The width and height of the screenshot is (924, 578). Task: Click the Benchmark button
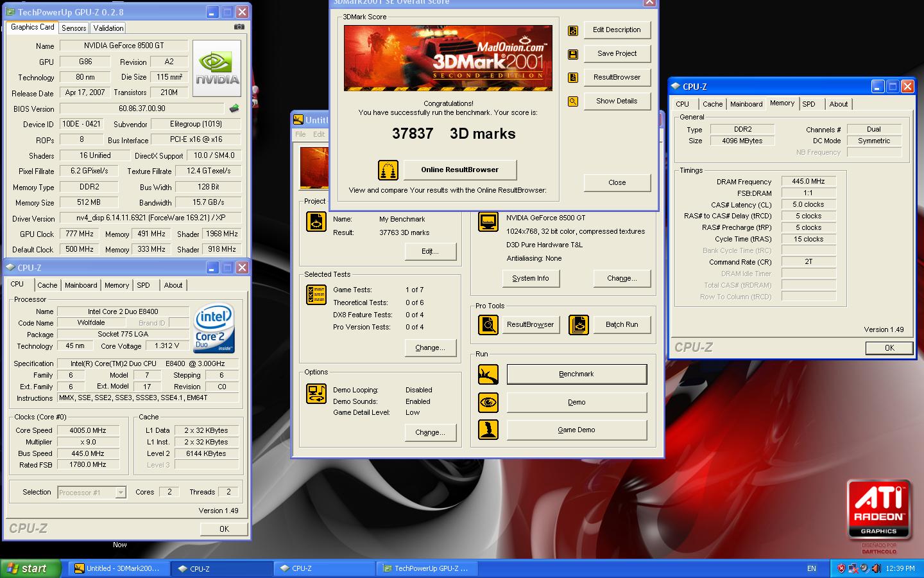tap(577, 374)
